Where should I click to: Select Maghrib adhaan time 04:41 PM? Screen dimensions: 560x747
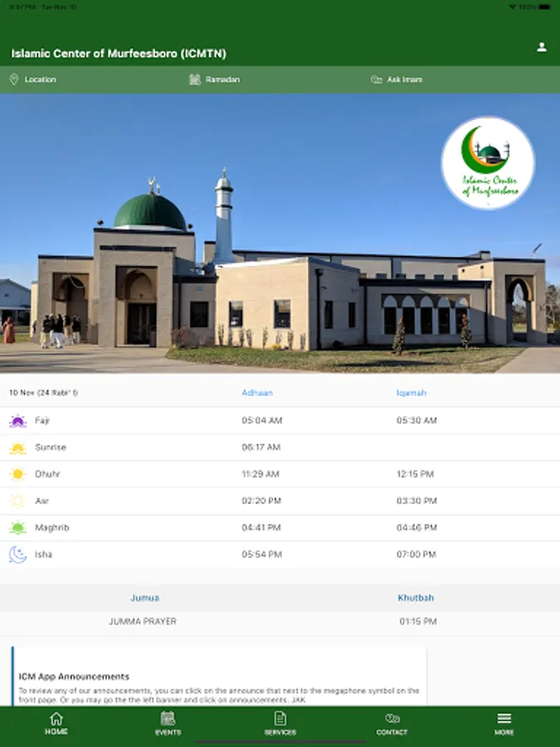click(261, 527)
